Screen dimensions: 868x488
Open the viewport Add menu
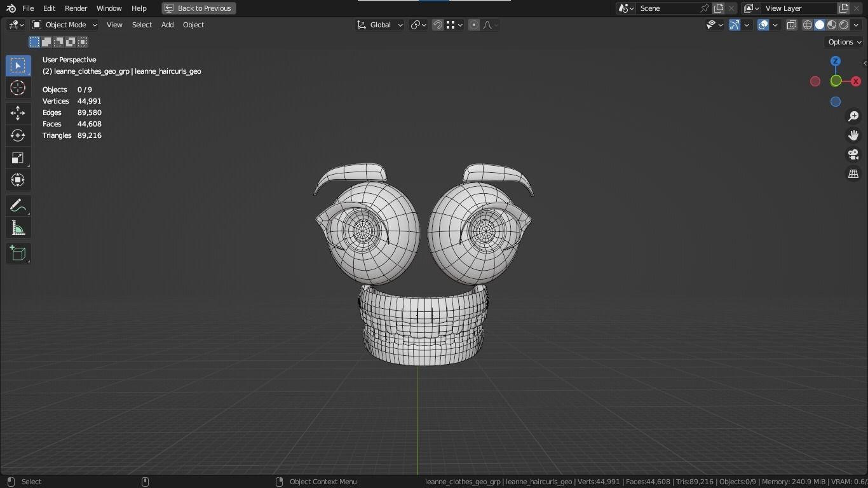167,25
